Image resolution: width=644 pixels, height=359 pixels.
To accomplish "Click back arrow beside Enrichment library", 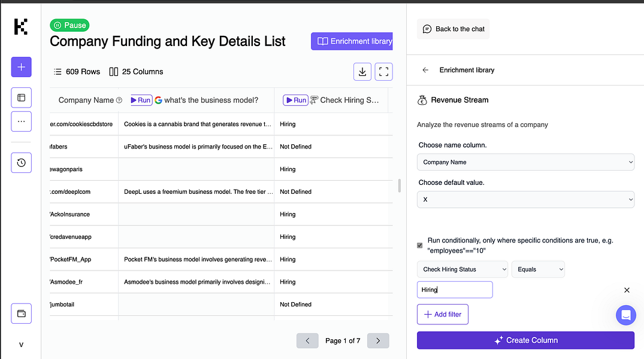I will tap(425, 70).
